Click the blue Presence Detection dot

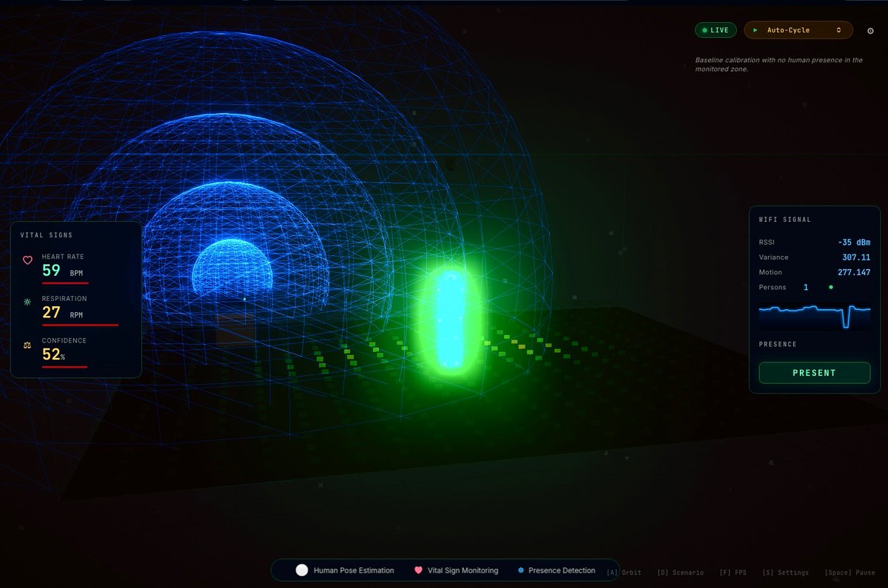[520, 570]
